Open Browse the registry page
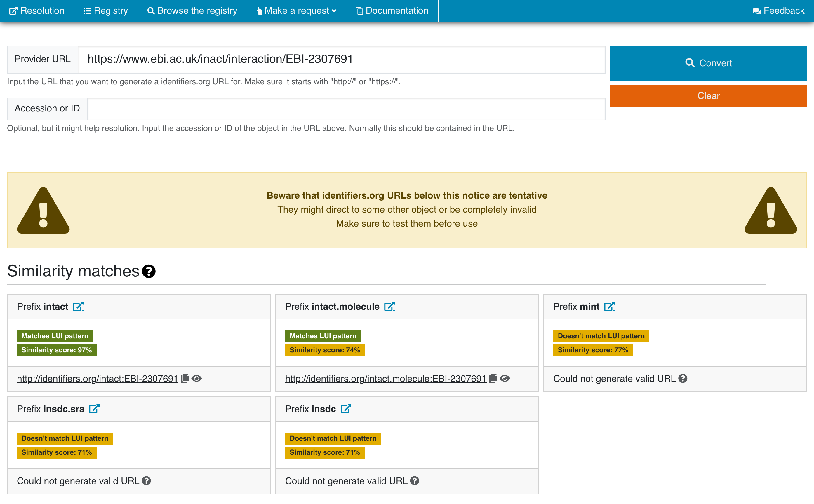Image resolution: width=814 pixels, height=504 pixels. tap(192, 11)
